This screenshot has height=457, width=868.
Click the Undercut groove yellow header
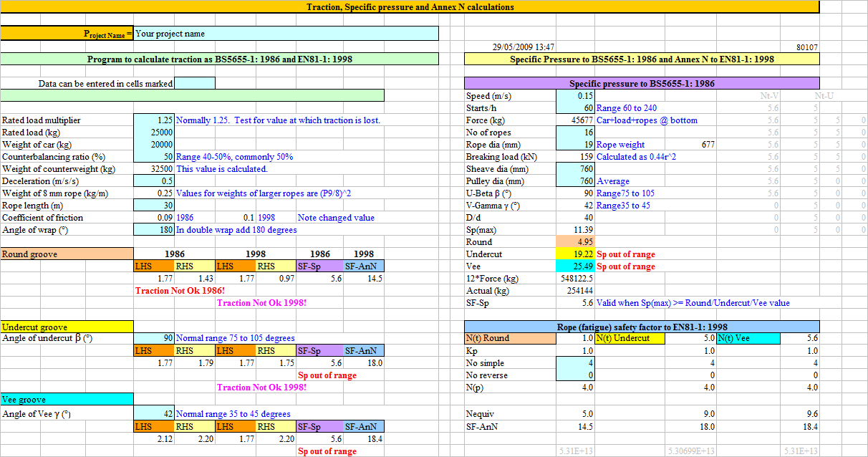coord(67,327)
